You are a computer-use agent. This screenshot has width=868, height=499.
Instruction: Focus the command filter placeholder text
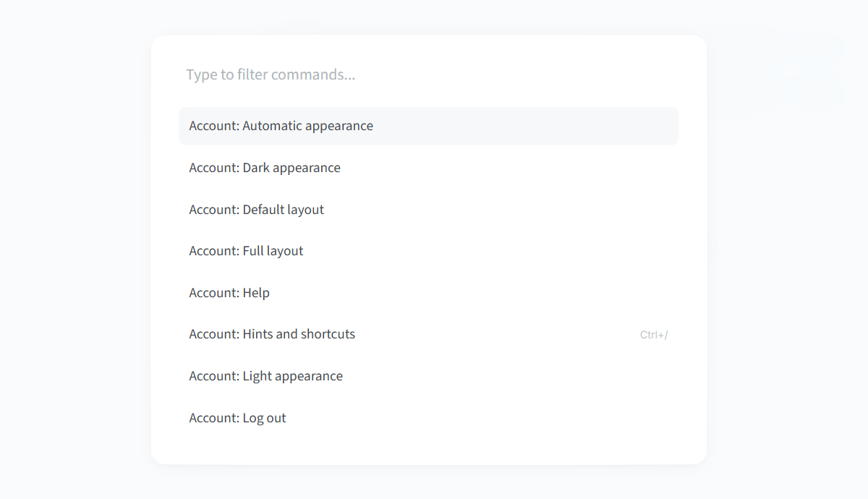271,74
